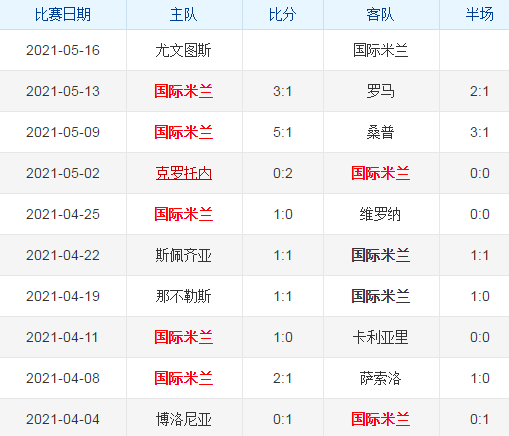Click the 比分 column header

click(283, 15)
